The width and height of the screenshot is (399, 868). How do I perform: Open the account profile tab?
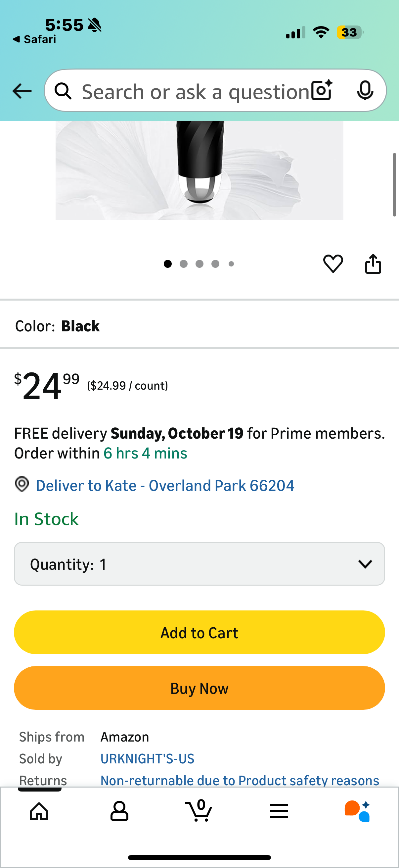119,811
